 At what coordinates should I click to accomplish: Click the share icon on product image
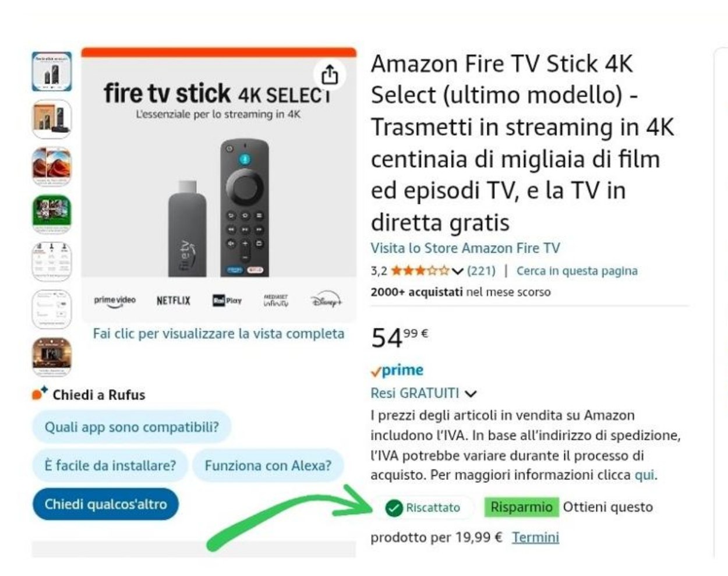[x=330, y=75]
